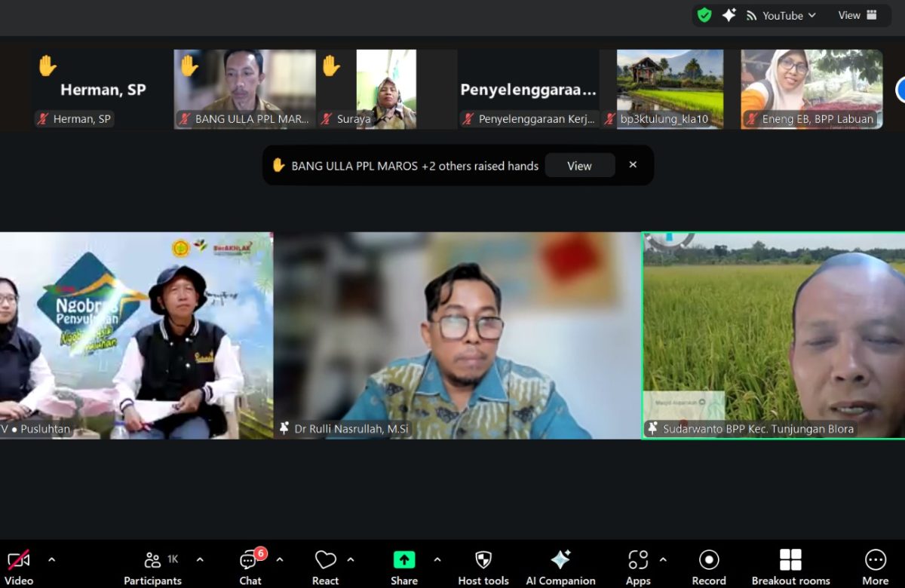The height and width of the screenshot is (588, 905).
Task: Expand the Share options chevron
Action: coord(437,559)
